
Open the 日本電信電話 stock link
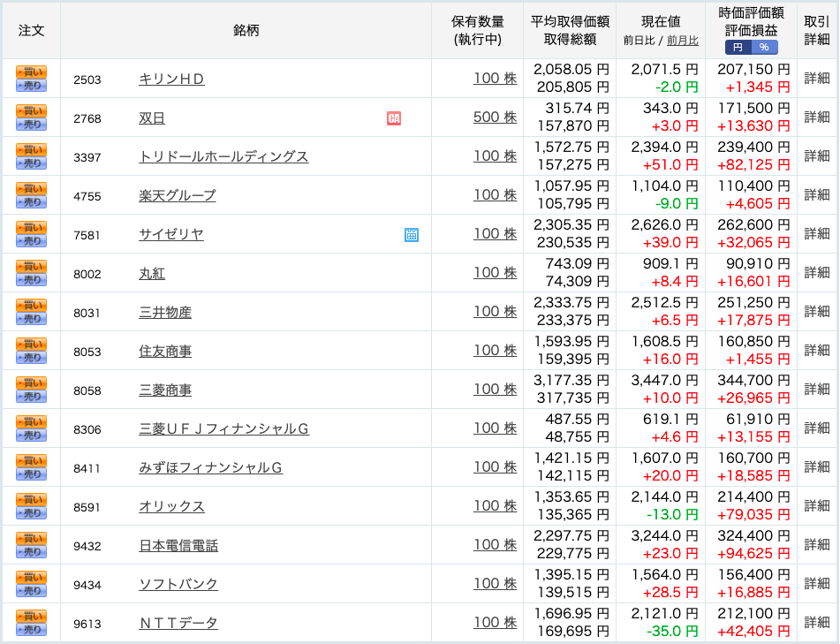pos(178,546)
